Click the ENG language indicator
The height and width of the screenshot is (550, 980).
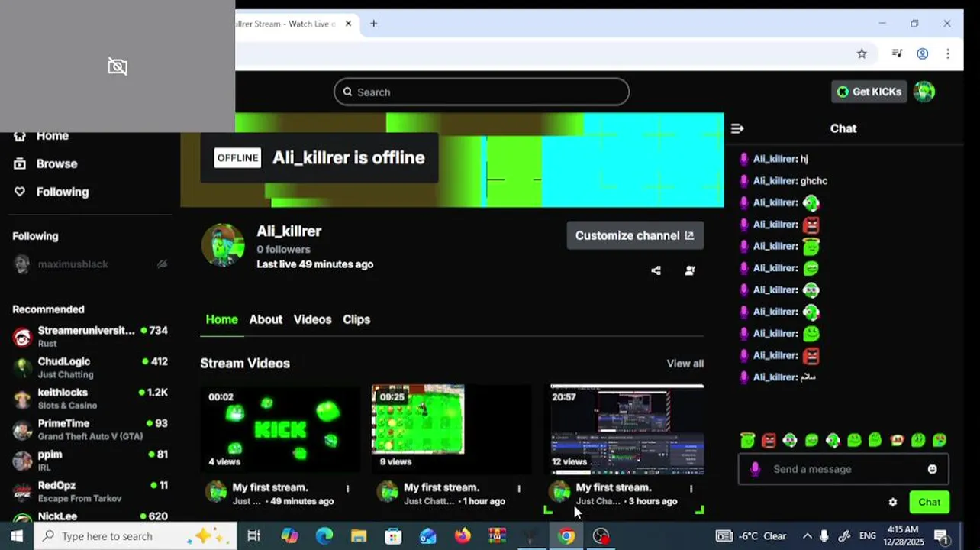coord(868,536)
